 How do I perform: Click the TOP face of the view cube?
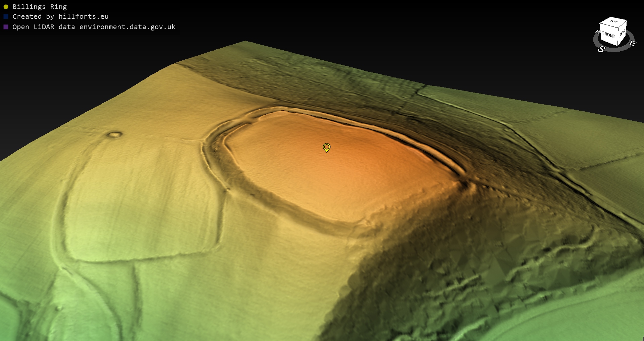(x=613, y=22)
